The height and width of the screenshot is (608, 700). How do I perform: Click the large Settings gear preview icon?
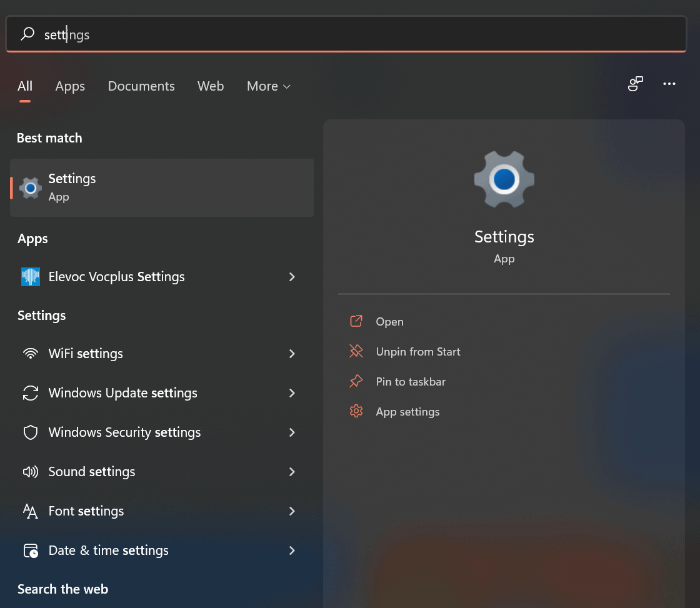(x=504, y=179)
